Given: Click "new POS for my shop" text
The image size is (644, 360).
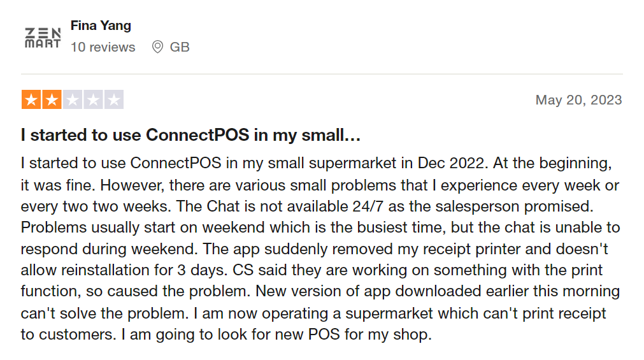Looking at the screenshot, I should (359, 335).
